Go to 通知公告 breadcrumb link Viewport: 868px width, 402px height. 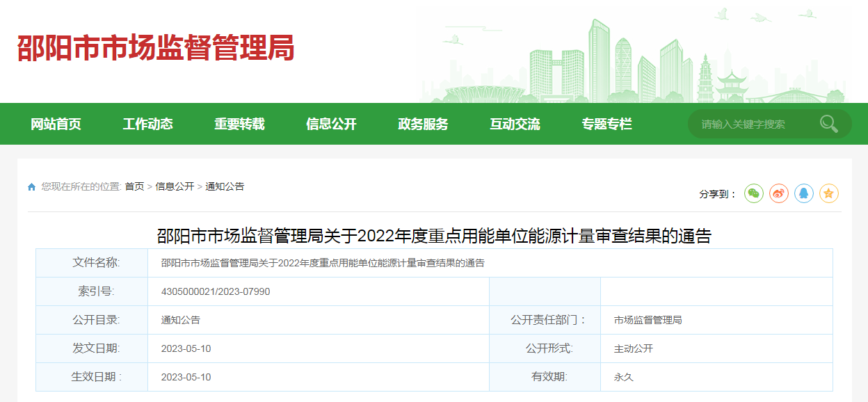(x=225, y=186)
